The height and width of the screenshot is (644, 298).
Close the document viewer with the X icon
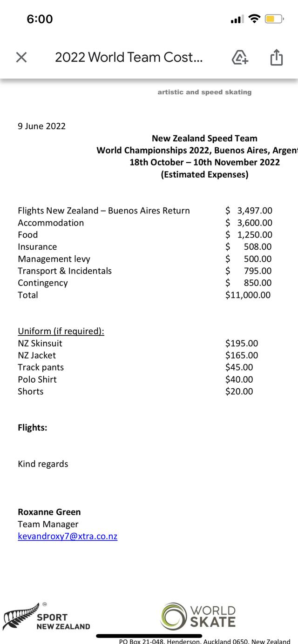point(21,57)
